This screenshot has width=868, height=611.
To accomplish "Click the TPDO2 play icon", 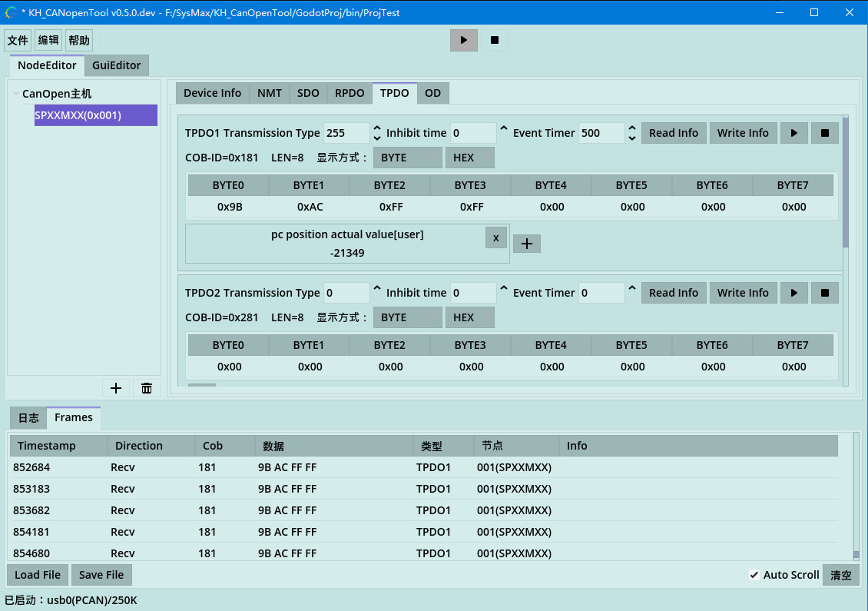I will pos(794,293).
